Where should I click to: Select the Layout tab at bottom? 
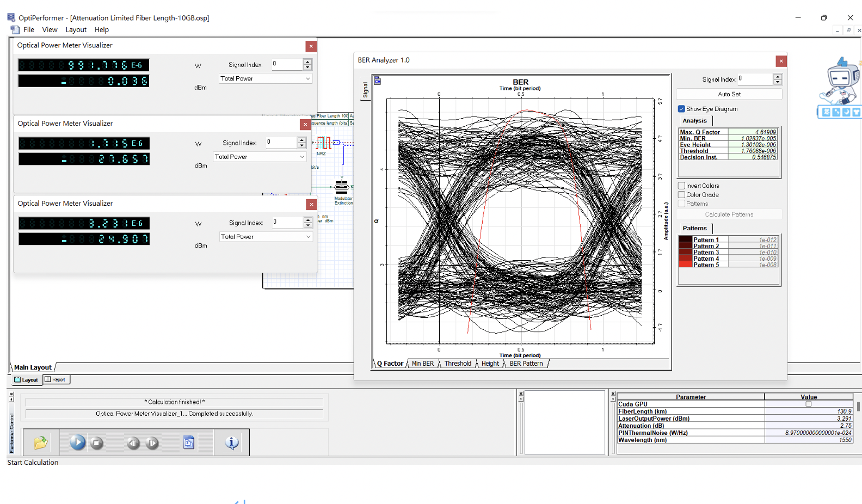[x=27, y=380]
